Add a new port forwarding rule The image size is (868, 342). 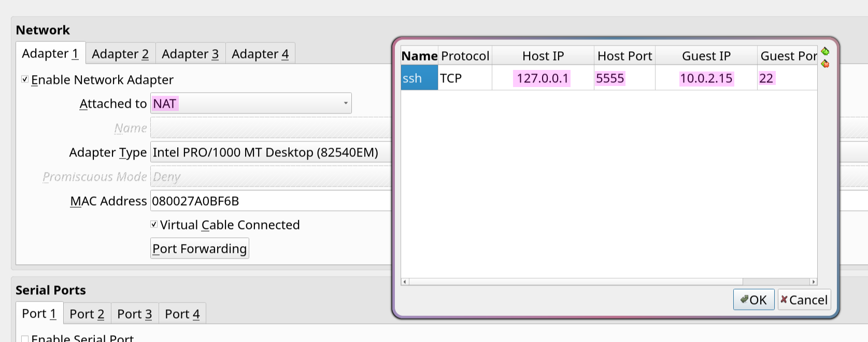pyautogui.click(x=825, y=51)
